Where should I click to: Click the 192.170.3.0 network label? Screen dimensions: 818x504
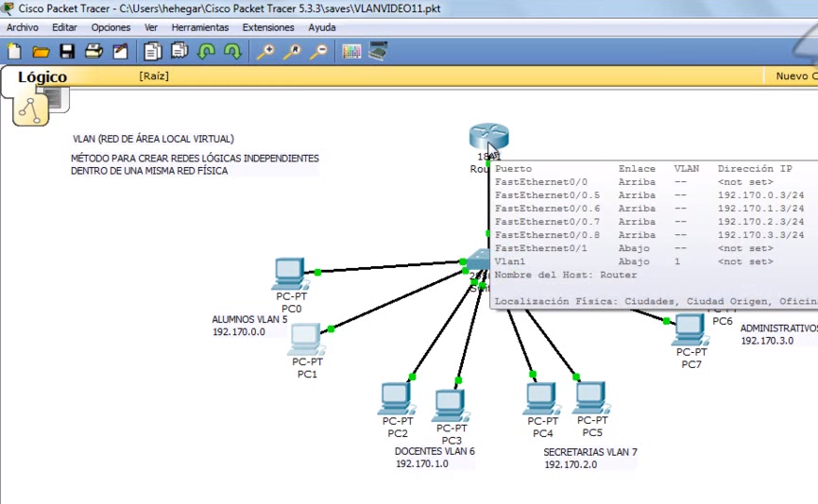tap(767, 341)
